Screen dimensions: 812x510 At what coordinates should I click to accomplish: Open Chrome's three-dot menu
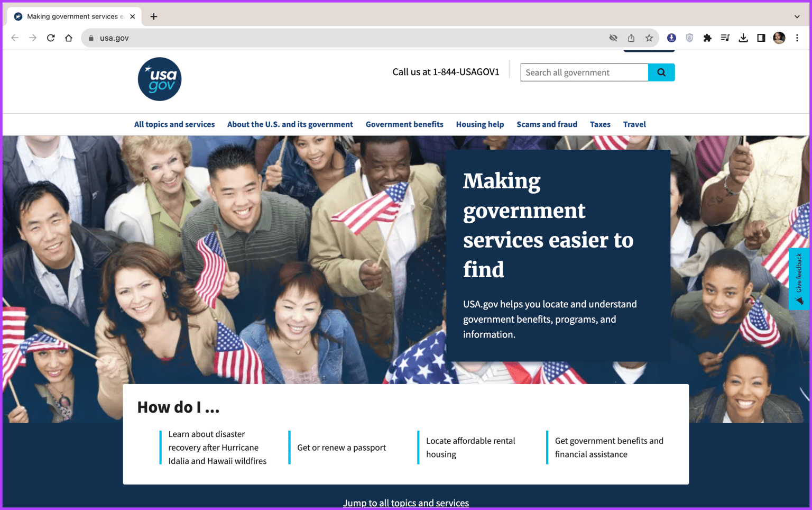797,38
